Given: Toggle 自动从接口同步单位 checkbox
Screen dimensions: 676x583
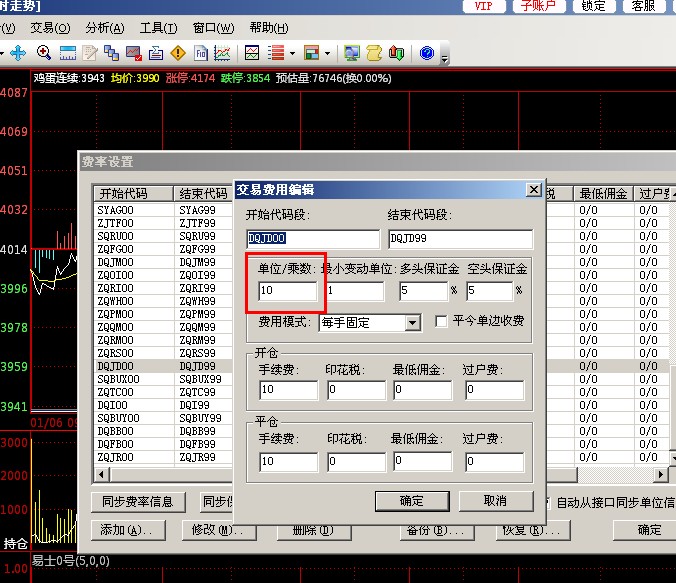Looking at the screenshot, I should pyautogui.click(x=547, y=502).
